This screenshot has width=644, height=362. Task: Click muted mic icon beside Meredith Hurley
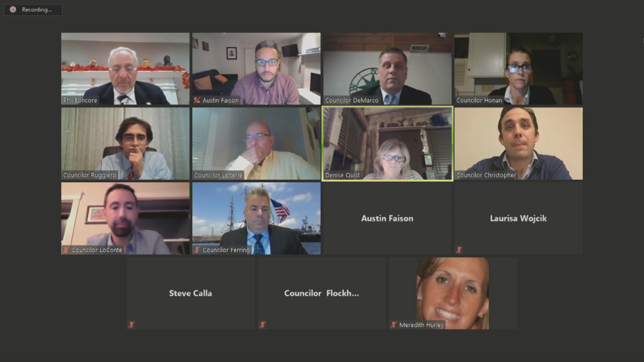click(394, 324)
